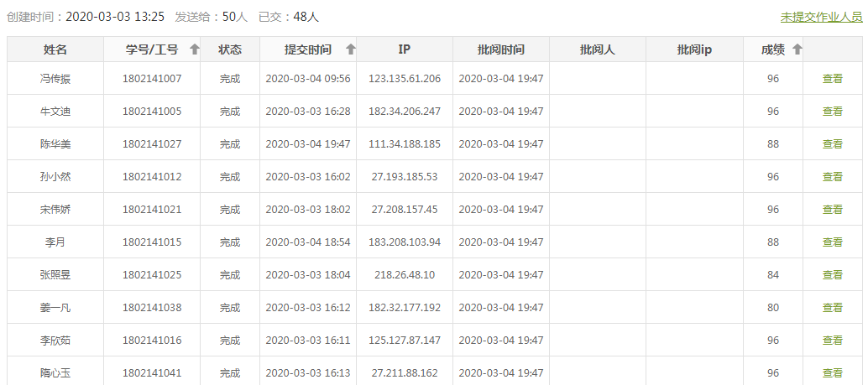Sort by 成绩 column arrow icon

797,49
